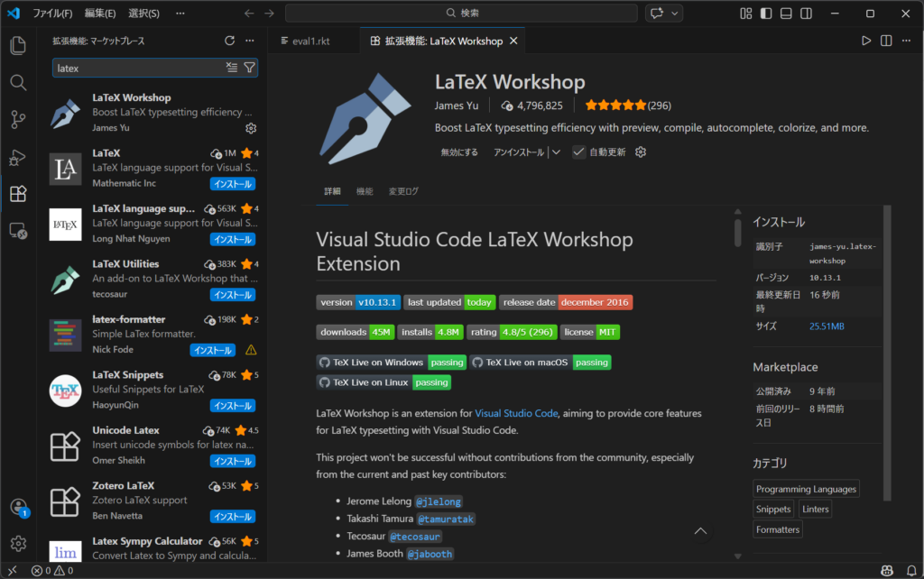924x579 pixels.
Task: Open the Search view in activity bar
Action: (18, 82)
